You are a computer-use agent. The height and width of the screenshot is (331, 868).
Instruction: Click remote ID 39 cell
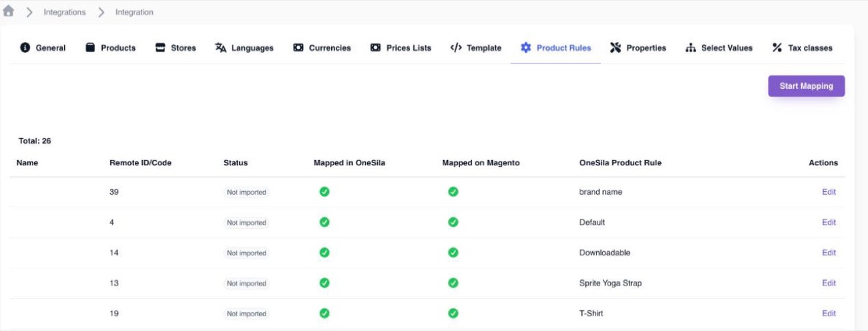point(114,192)
